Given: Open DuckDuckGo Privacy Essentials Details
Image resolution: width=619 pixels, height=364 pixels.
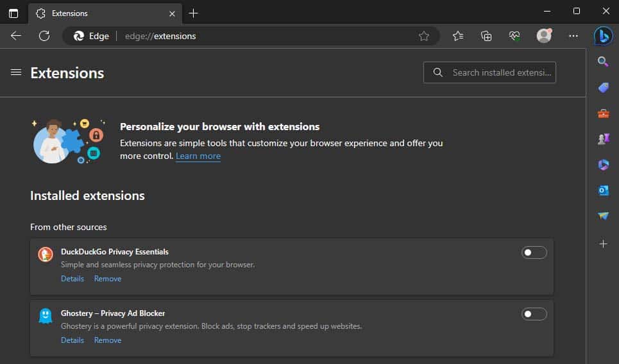Looking at the screenshot, I should [72, 279].
